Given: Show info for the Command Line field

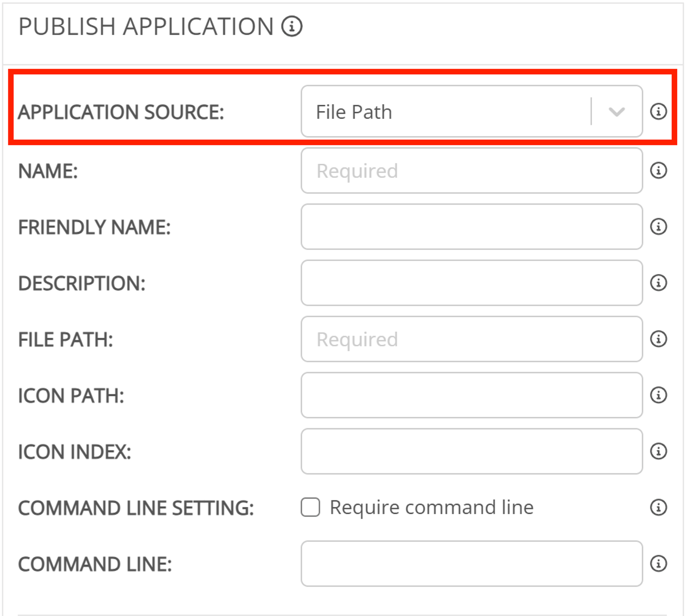Looking at the screenshot, I should tap(658, 564).
